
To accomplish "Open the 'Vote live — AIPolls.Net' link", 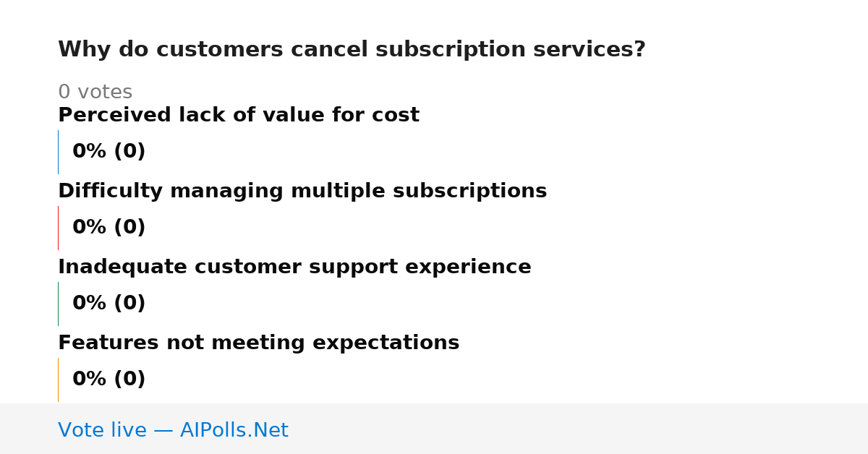I will coord(173,431).
